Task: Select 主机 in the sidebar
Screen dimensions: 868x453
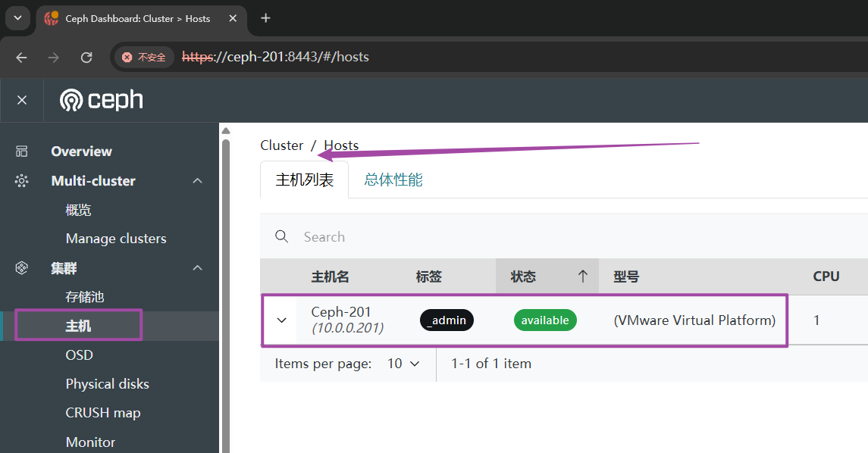Action: [78, 326]
